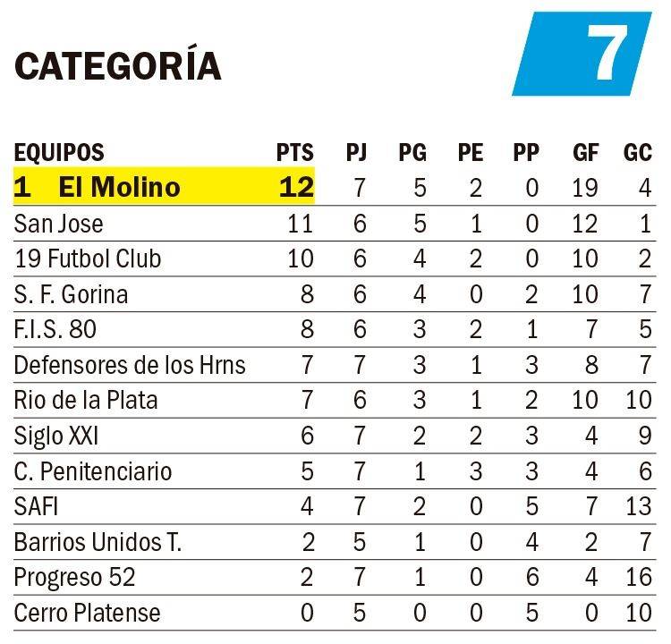The height and width of the screenshot is (644, 671).
Task: Open the San Jose team row
Action: tap(58, 223)
